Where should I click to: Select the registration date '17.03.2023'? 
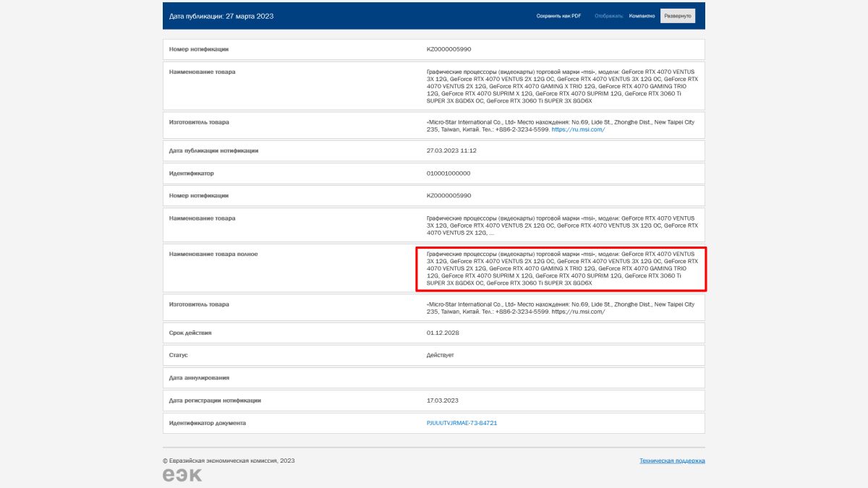[443, 401]
